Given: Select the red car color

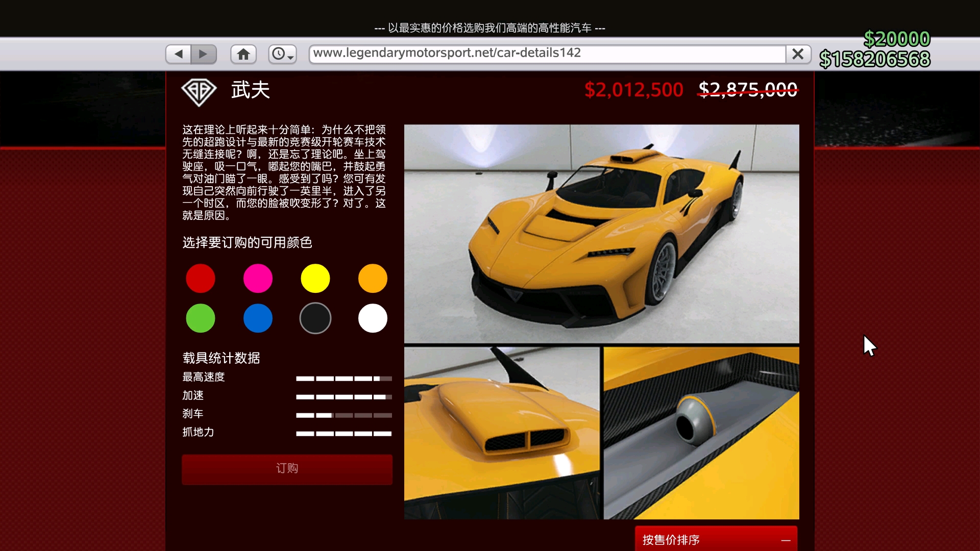Looking at the screenshot, I should point(201,279).
